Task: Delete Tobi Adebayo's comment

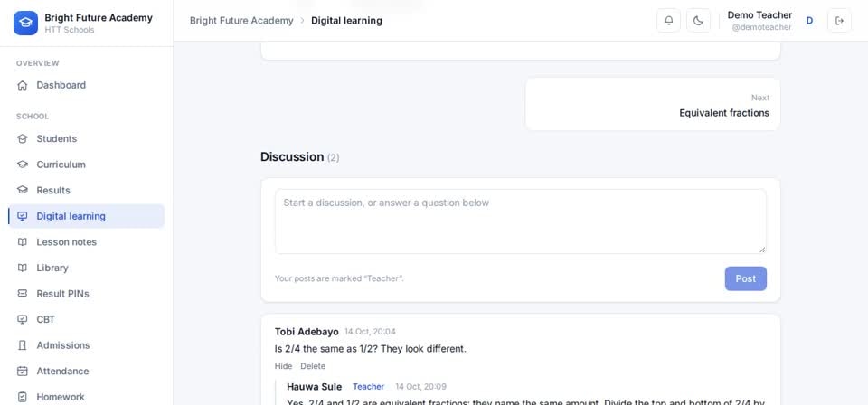Action: click(x=313, y=366)
